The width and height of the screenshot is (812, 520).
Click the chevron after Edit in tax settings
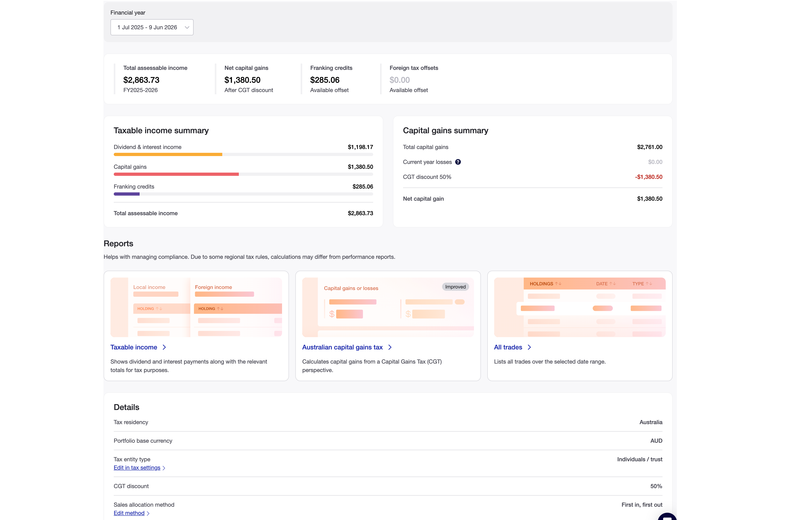[164, 468]
